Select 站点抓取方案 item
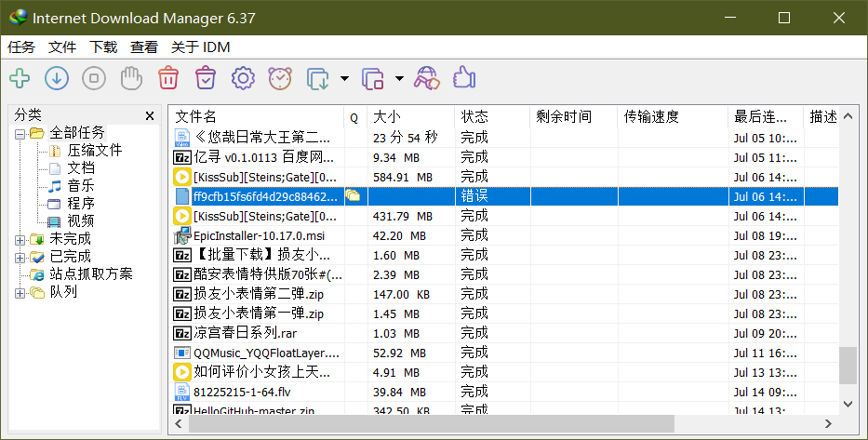Screen dimensions: 868x440 [x=91, y=274]
